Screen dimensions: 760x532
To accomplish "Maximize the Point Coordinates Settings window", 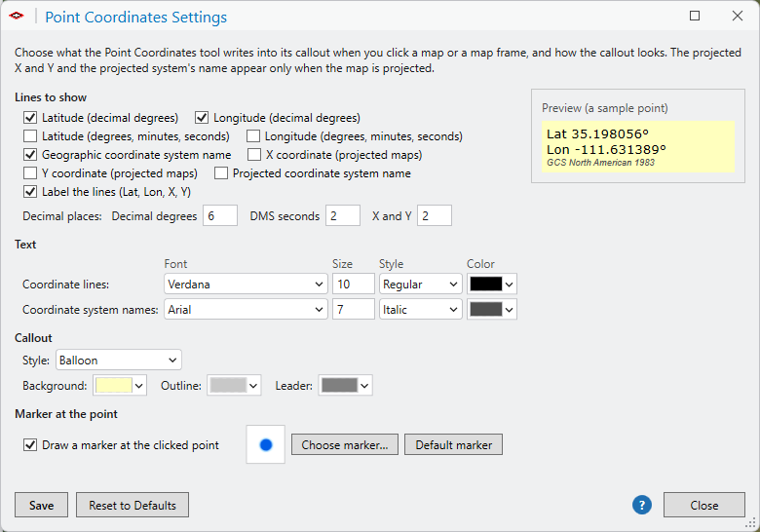I will coord(695,16).
